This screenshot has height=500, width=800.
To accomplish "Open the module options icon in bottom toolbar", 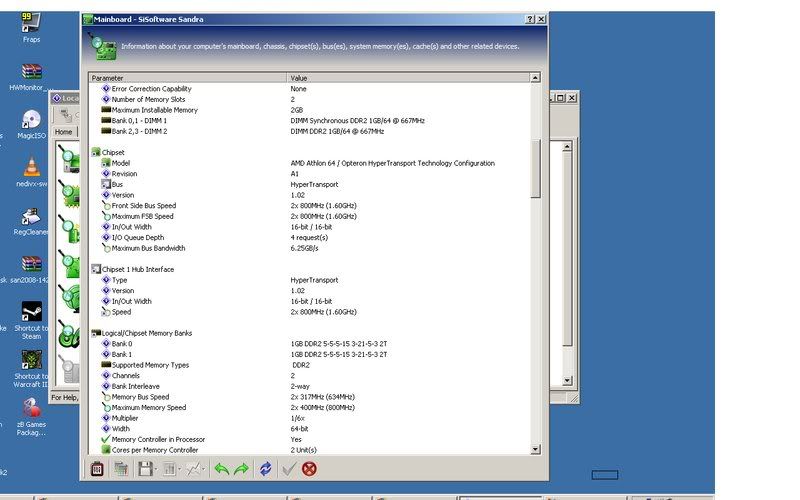I will click(x=97, y=468).
